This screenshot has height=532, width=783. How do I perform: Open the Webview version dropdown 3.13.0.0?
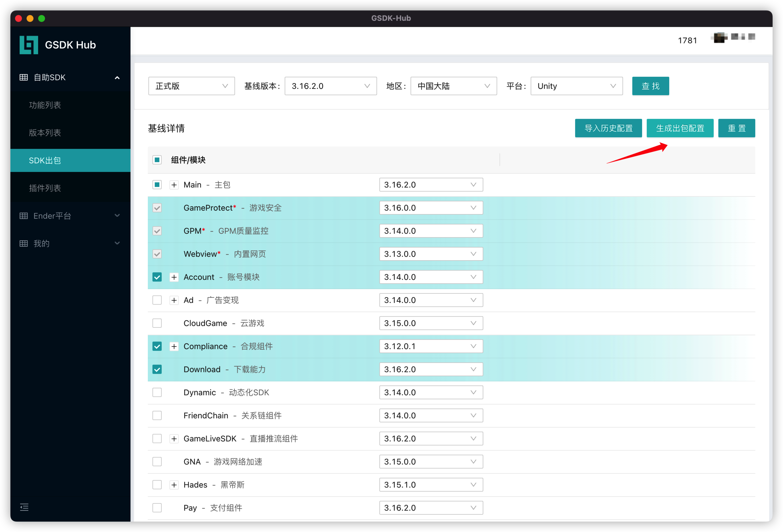431,254
